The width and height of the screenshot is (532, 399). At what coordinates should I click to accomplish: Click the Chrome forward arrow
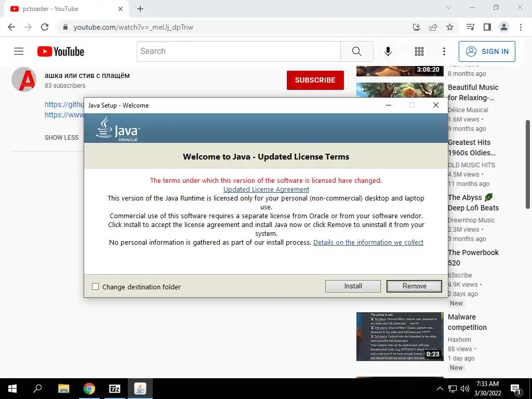pyautogui.click(x=28, y=27)
